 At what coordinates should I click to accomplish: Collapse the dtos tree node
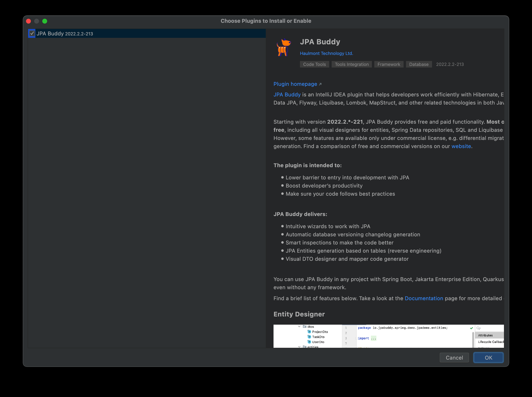tap(299, 327)
